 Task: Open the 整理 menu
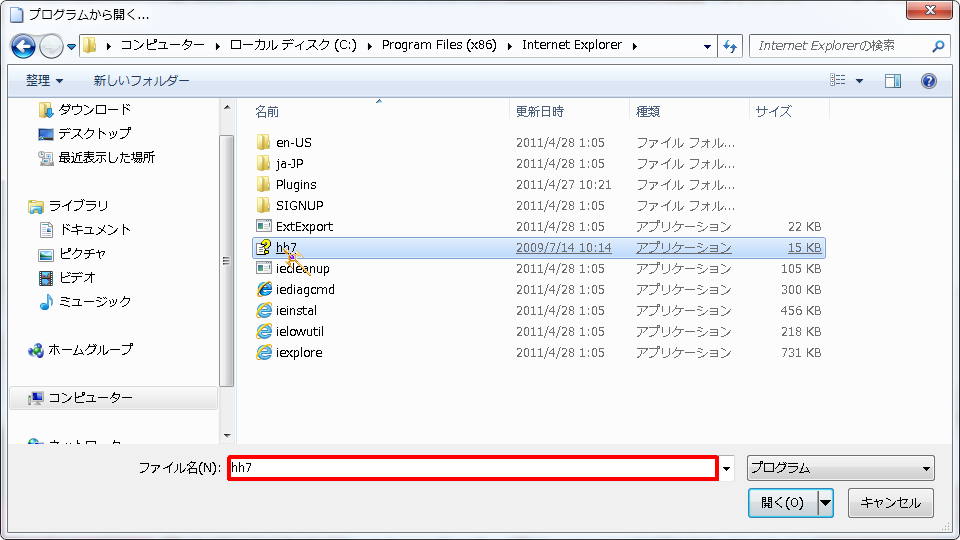(x=45, y=80)
